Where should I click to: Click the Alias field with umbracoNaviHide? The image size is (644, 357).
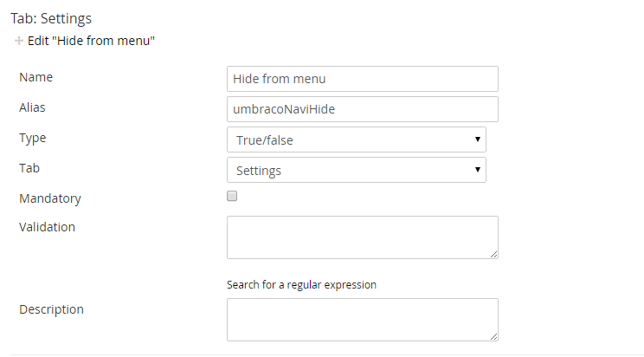click(x=363, y=109)
